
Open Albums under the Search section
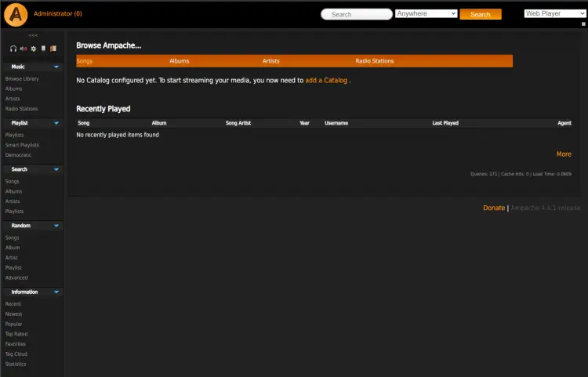13,191
